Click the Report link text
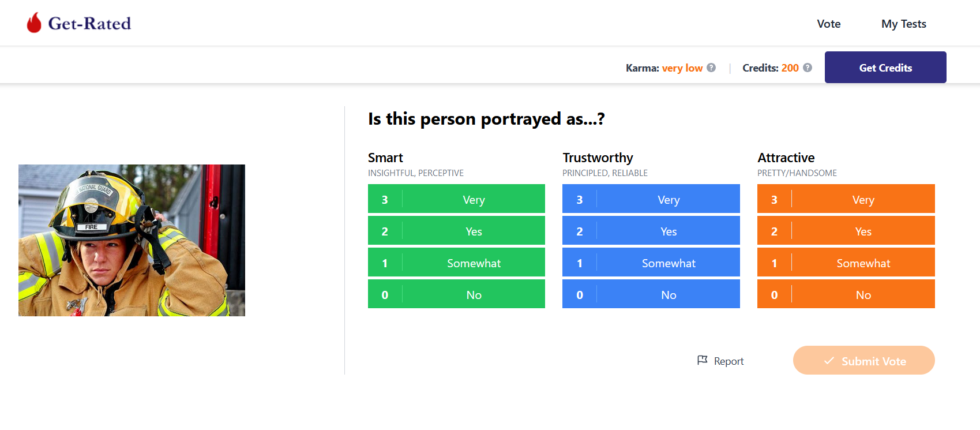The height and width of the screenshot is (430, 980). [729, 361]
